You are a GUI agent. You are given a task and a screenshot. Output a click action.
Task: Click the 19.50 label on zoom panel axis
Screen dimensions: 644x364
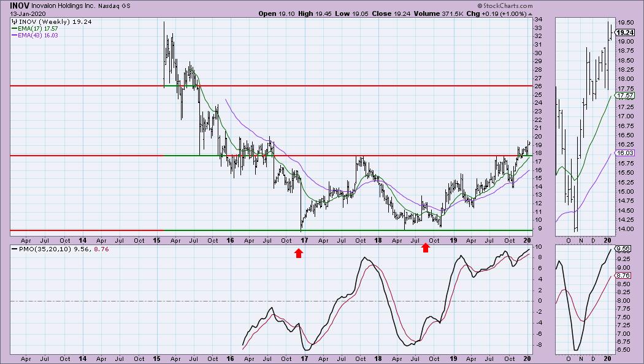click(626, 23)
